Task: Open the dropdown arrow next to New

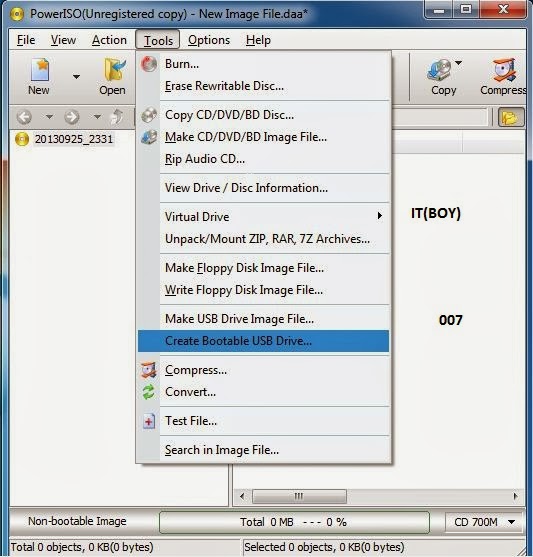Action: point(76,76)
